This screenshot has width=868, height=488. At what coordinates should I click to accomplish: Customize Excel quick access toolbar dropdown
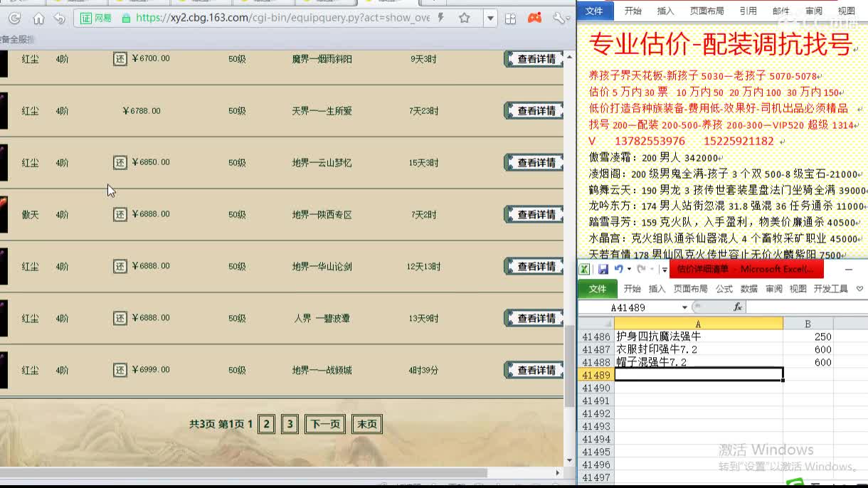665,270
